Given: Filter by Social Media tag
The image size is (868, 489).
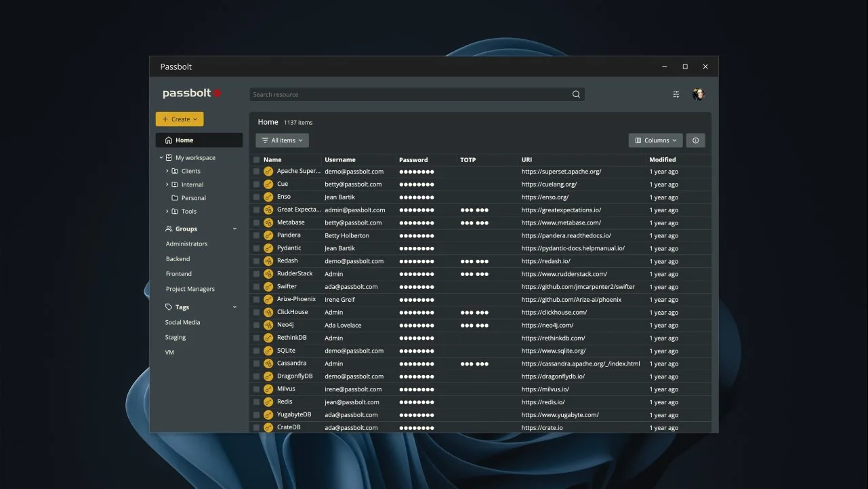Looking at the screenshot, I should pyautogui.click(x=183, y=323).
